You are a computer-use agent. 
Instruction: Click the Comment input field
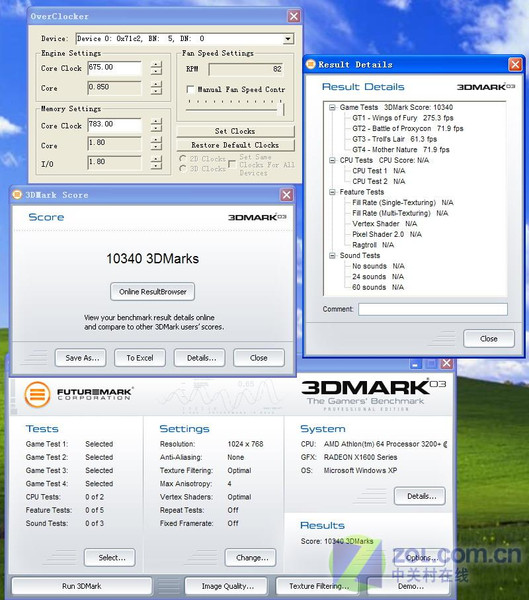[433, 309]
